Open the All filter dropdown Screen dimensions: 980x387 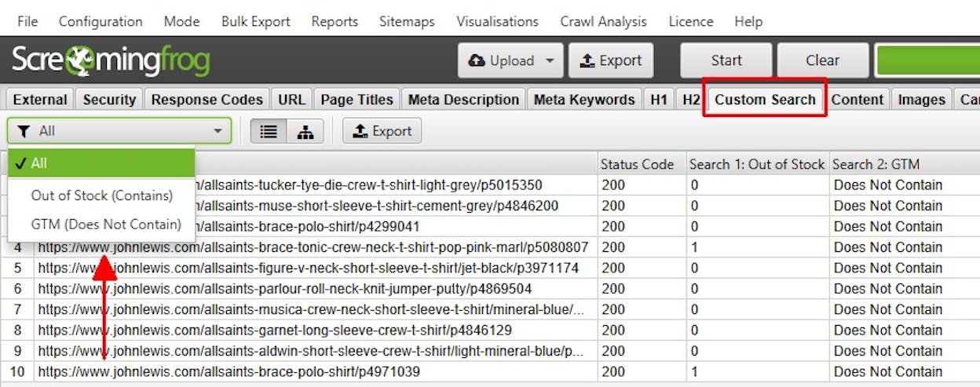[119, 131]
